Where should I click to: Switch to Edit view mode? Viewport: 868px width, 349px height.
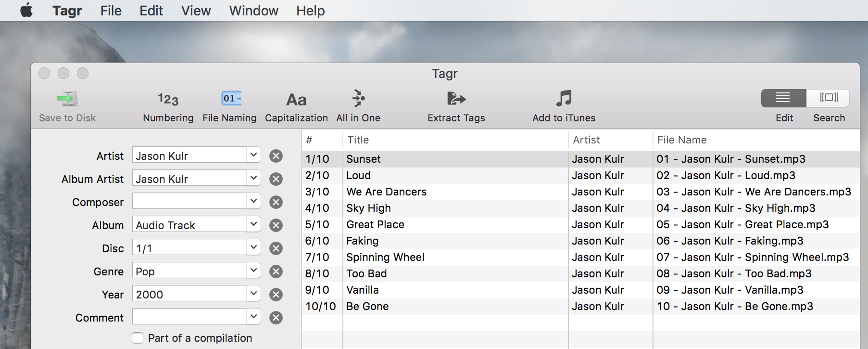click(x=783, y=98)
